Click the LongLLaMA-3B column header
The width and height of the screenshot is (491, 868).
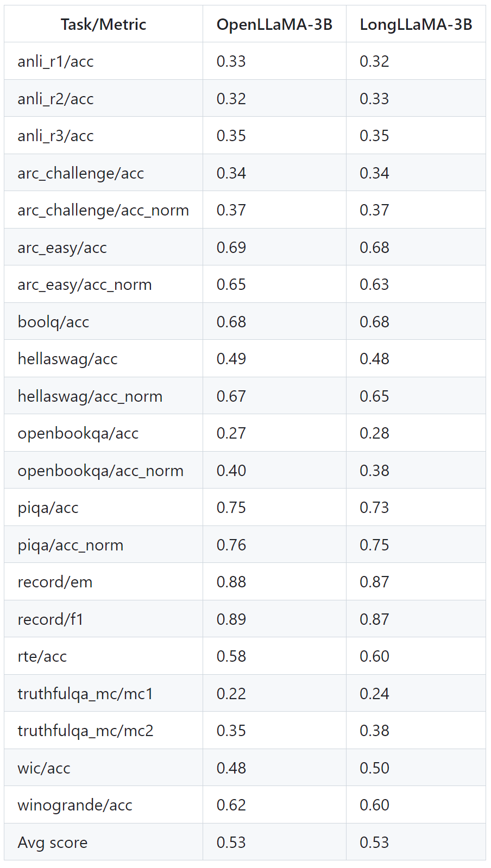416,24
